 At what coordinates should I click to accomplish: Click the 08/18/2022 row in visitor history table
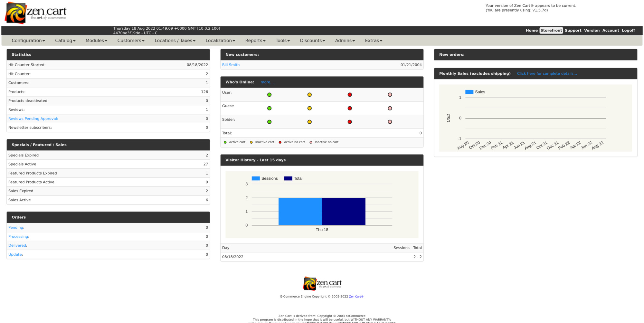(x=322, y=257)
